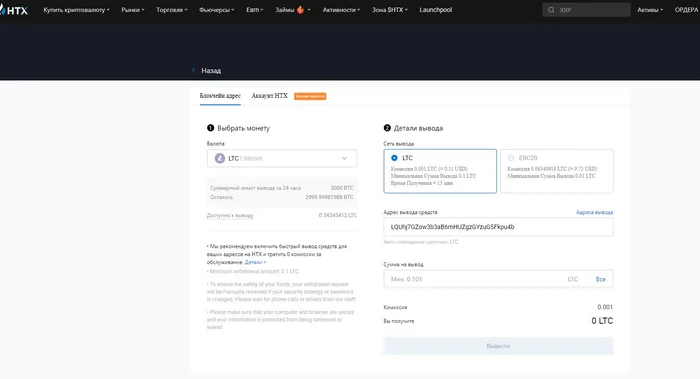Click the search magnifier icon
Screen dimensions: 700x379
tap(551, 10)
